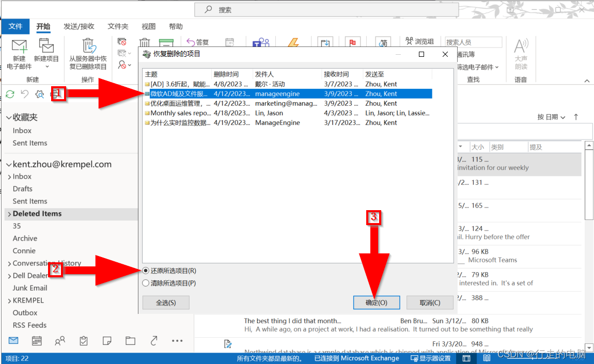Click the Cancel (取消) button
The height and width of the screenshot is (364, 594).
pos(430,303)
